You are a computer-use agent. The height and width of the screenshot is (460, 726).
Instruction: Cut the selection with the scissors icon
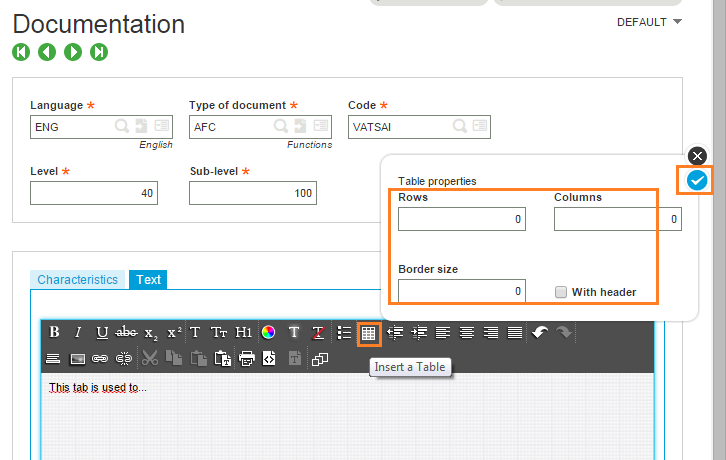(x=150, y=358)
